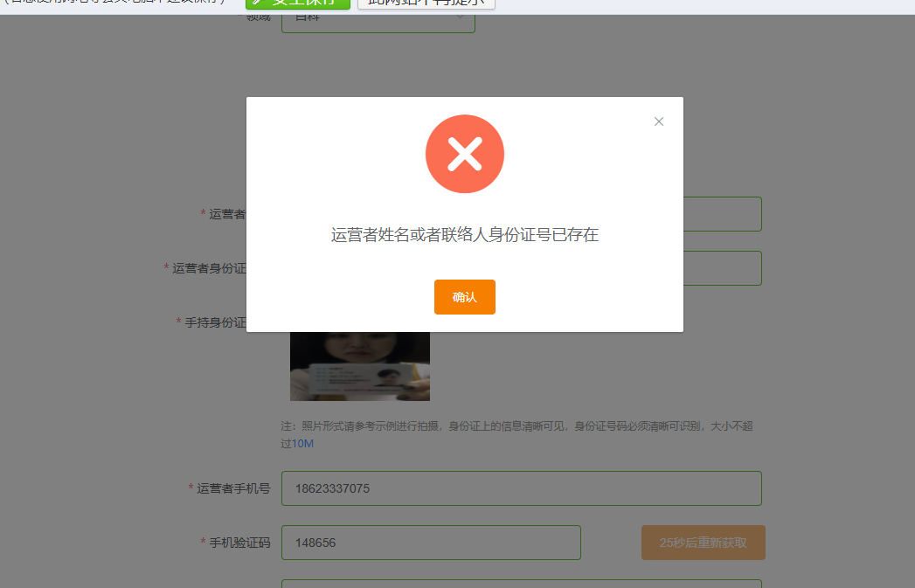Confirm the error with 确认 button
The image size is (915, 588).
tap(465, 297)
